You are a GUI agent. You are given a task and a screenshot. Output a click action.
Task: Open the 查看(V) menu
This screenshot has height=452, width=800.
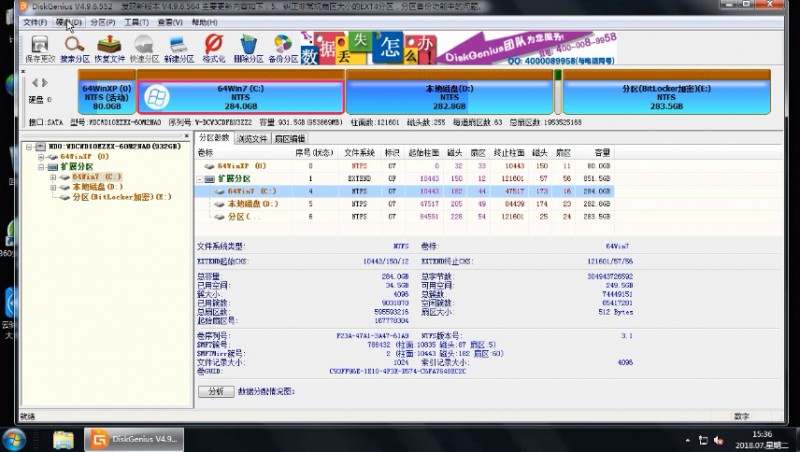pos(170,22)
